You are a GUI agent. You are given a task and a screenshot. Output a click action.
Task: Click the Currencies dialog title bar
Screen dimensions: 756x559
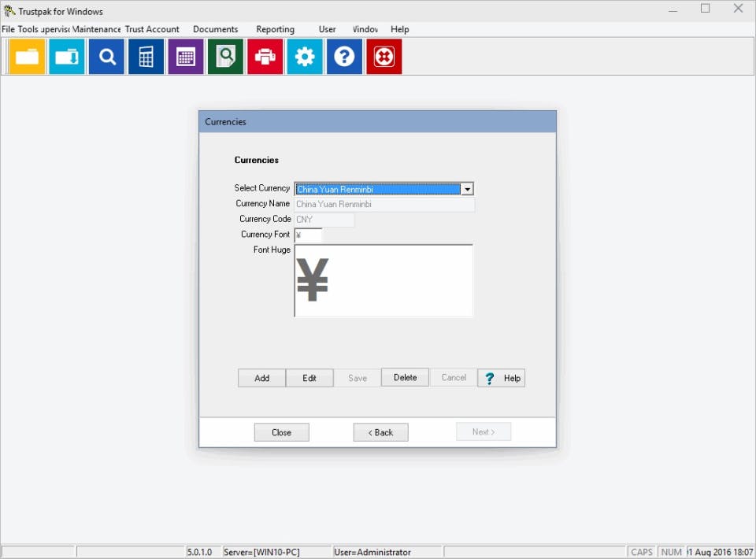377,122
